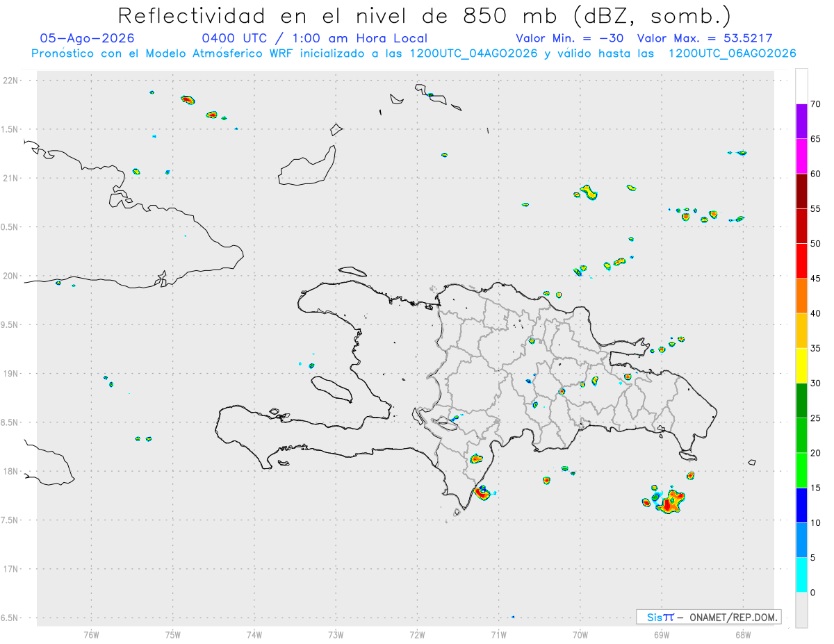Pick the dark green 25–30 dBZ segment
Image resolution: width=834 pixels, height=644 pixels.
(801, 401)
